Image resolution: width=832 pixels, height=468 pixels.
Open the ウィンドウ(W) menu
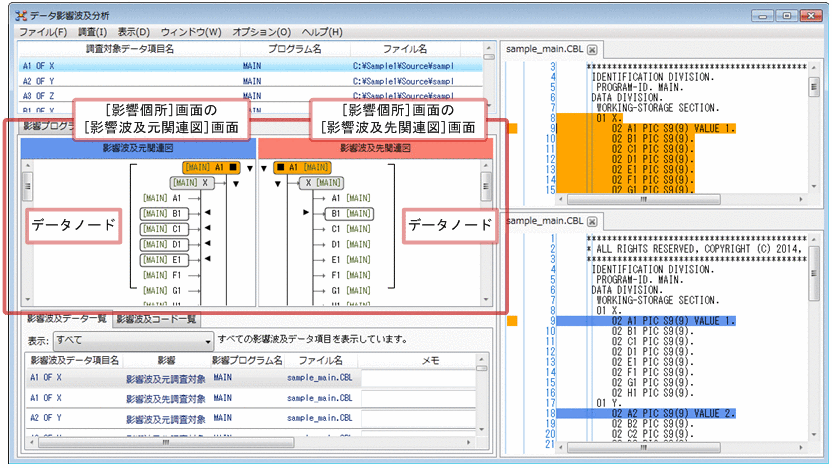[191, 32]
